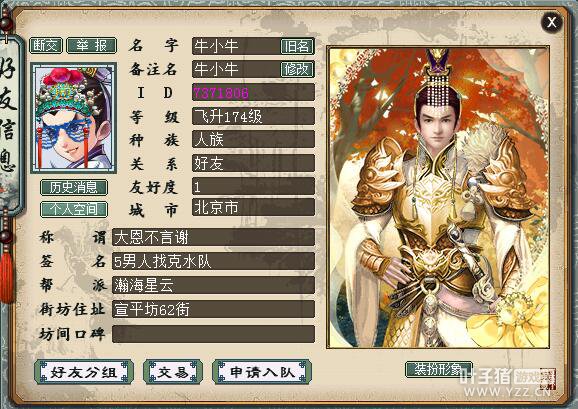Request to join team via 申请入队

click(x=262, y=372)
